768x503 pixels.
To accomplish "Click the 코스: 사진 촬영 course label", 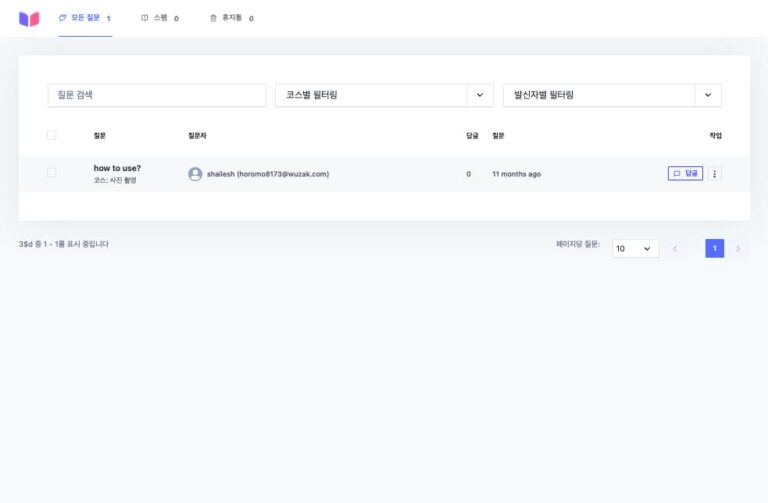I will click(115, 181).
